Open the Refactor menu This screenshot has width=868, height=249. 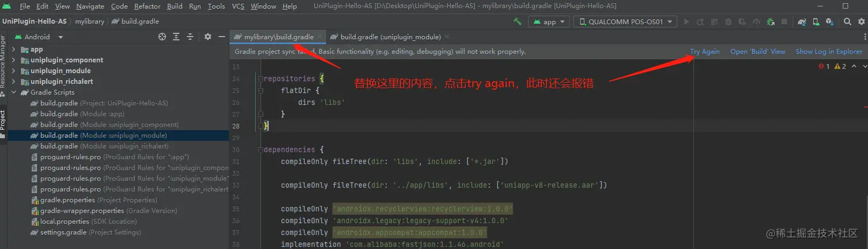(x=148, y=6)
